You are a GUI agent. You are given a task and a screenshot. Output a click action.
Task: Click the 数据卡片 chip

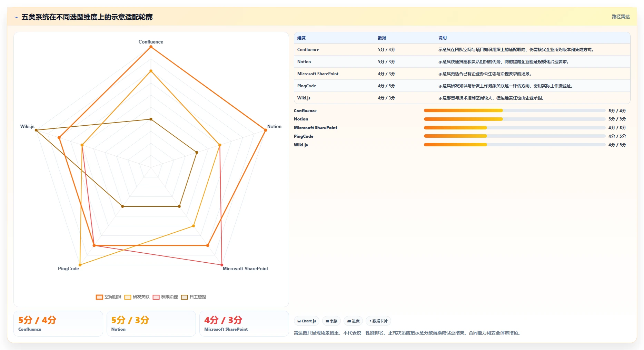[378, 321]
